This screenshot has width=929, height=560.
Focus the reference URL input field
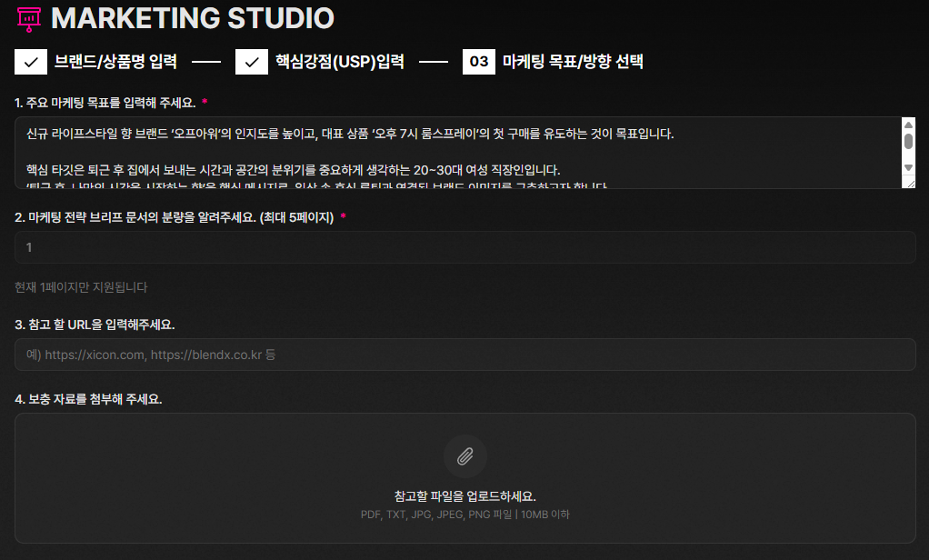(x=465, y=355)
